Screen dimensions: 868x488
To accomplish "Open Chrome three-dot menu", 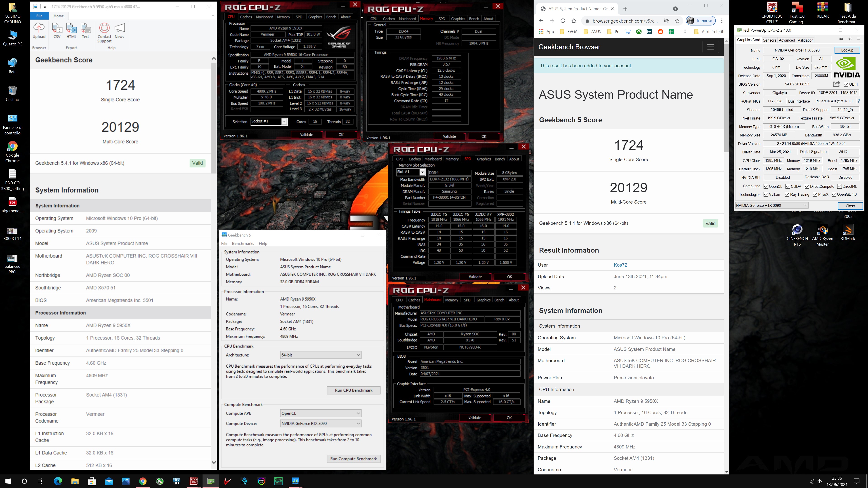I will click(x=722, y=21).
